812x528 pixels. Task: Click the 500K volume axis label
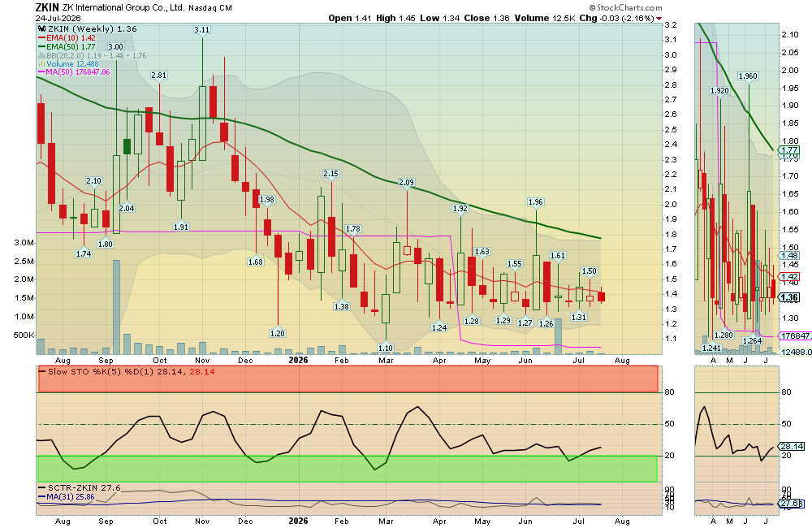pos(24,335)
